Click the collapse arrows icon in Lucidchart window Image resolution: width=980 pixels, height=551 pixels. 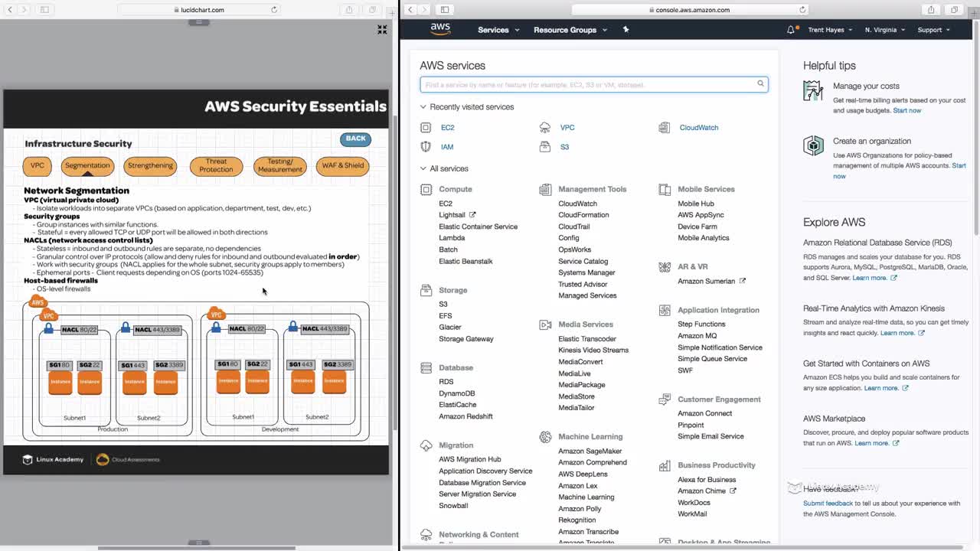[x=382, y=29]
